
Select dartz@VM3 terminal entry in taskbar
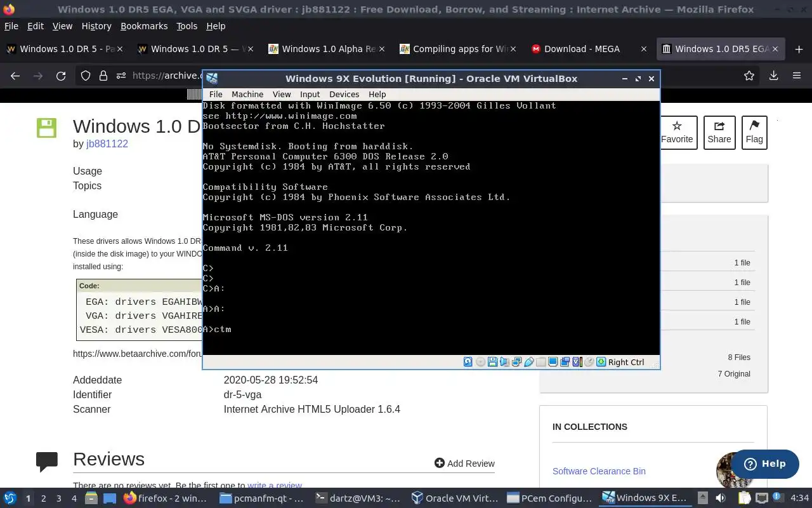pyautogui.click(x=358, y=498)
